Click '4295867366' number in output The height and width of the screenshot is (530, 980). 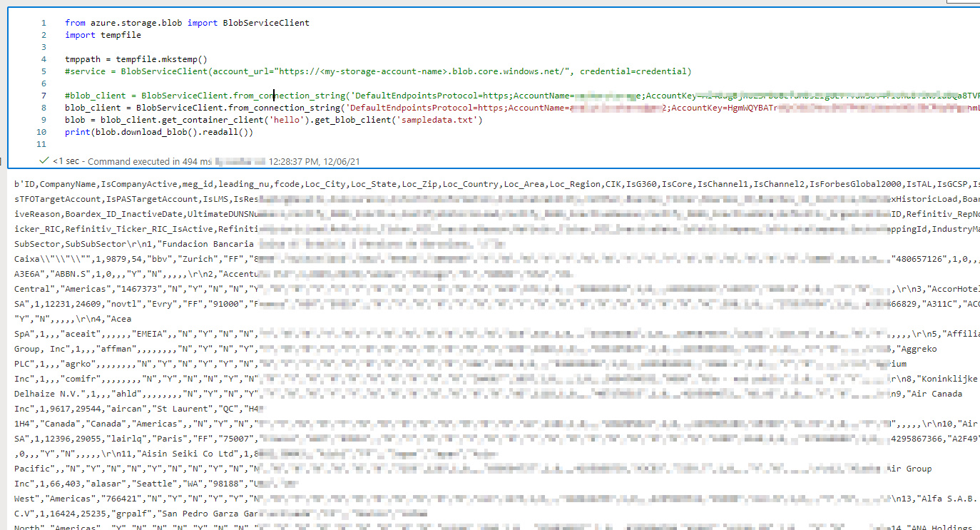[917, 439]
